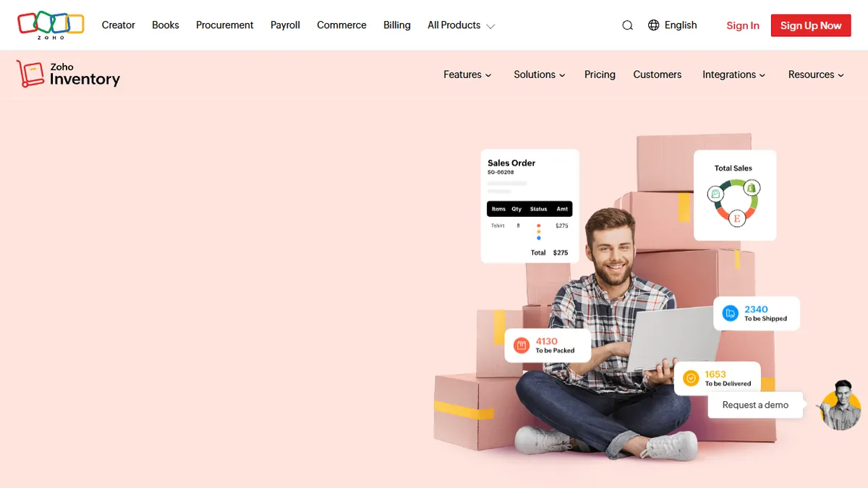Click the blue To be Shipped icon
The width and height of the screenshot is (868, 488).
coord(731,314)
